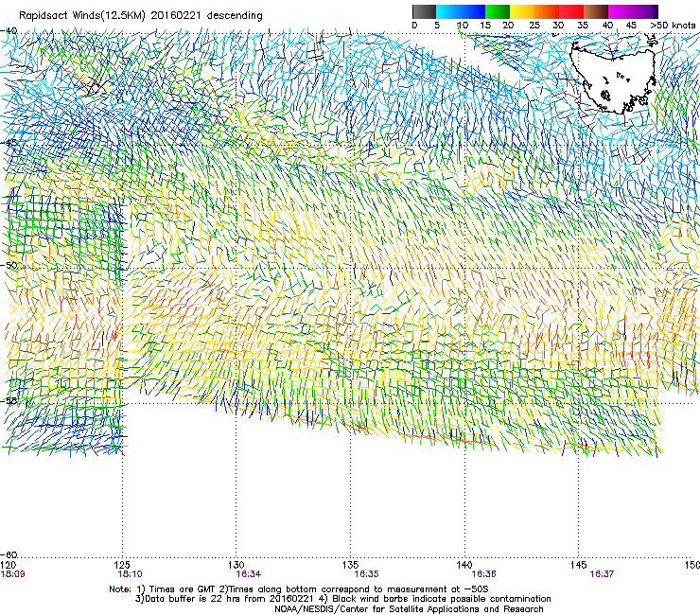Click the '-50' latitude axis label
700x615 pixels.
[9, 265]
